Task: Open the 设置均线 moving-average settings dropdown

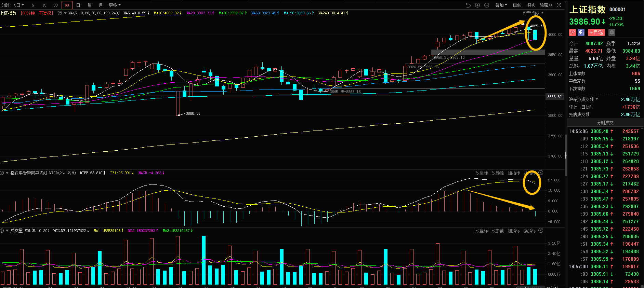Action: (533, 13)
